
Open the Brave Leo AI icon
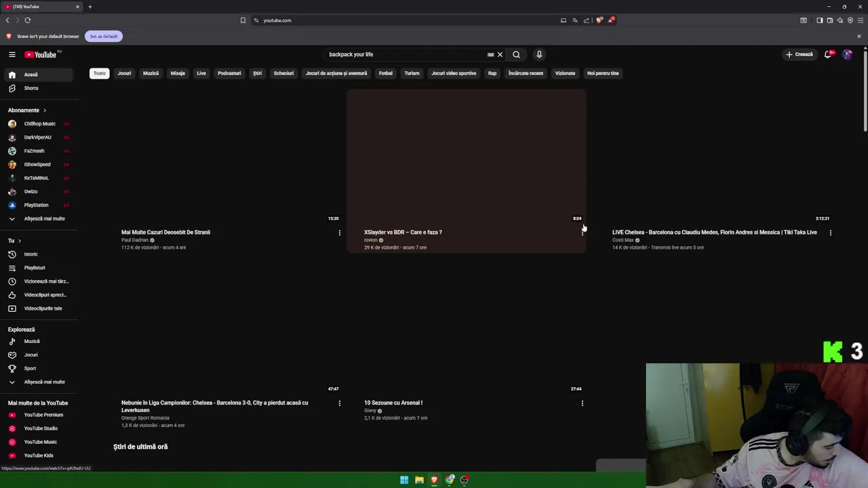pos(840,20)
